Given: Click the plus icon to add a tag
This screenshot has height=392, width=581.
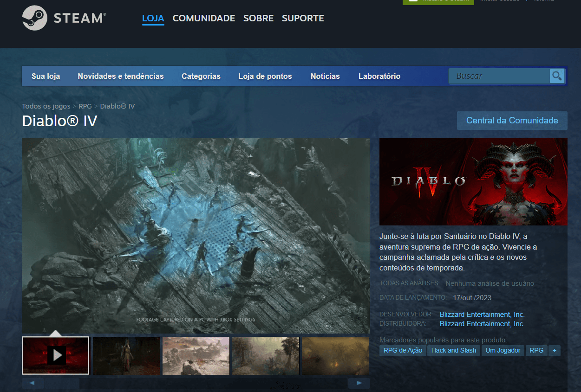Looking at the screenshot, I should [x=554, y=350].
